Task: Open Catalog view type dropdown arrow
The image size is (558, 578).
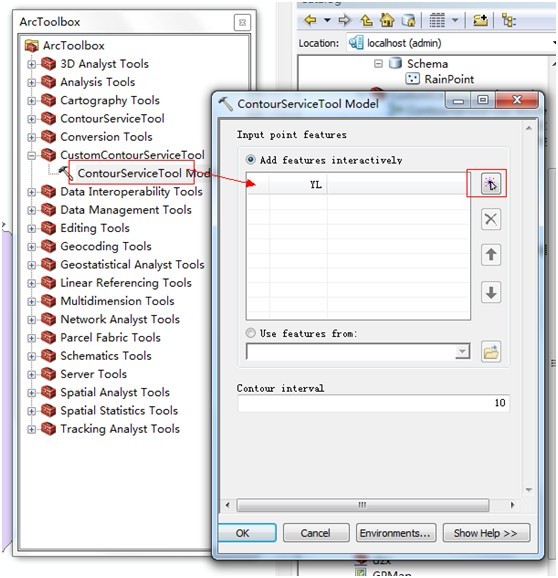Action: point(455,20)
